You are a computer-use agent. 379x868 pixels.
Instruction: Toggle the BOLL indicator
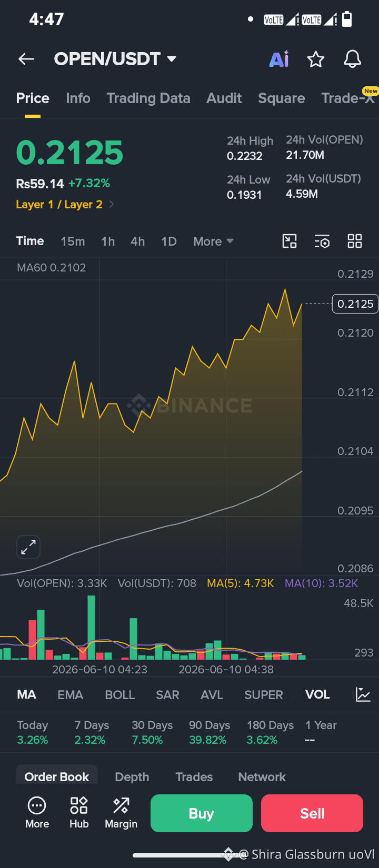(120, 695)
